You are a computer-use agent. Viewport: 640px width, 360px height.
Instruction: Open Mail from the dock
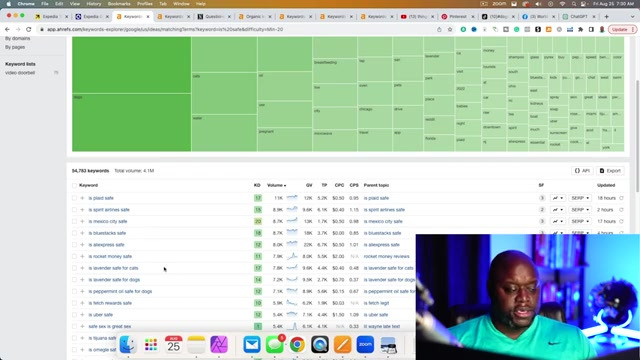click(x=252, y=344)
